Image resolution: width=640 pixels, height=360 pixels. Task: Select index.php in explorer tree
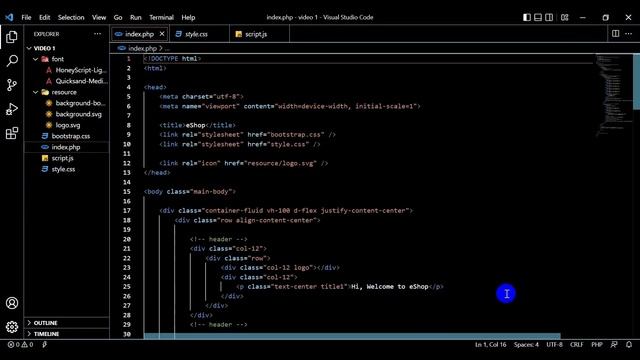tap(65, 147)
